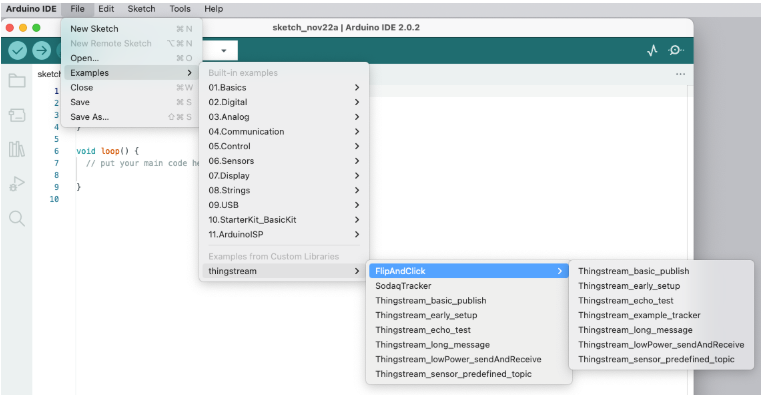Expand 04.Communication examples
Viewport: 763px width, 397px height.
[284, 131]
